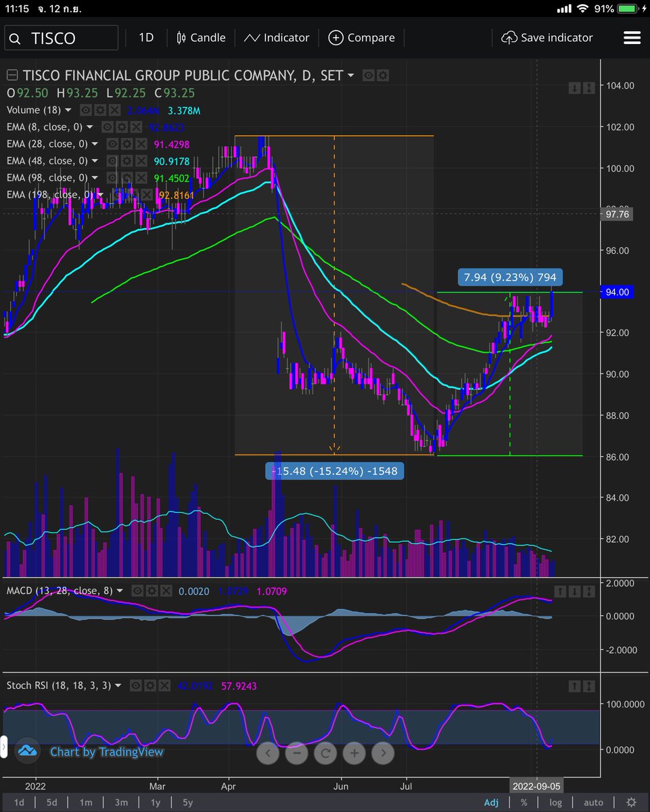The image size is (650, 812).
Task: Collapse the legend box next to TISCO title
Action: [11, 76]
